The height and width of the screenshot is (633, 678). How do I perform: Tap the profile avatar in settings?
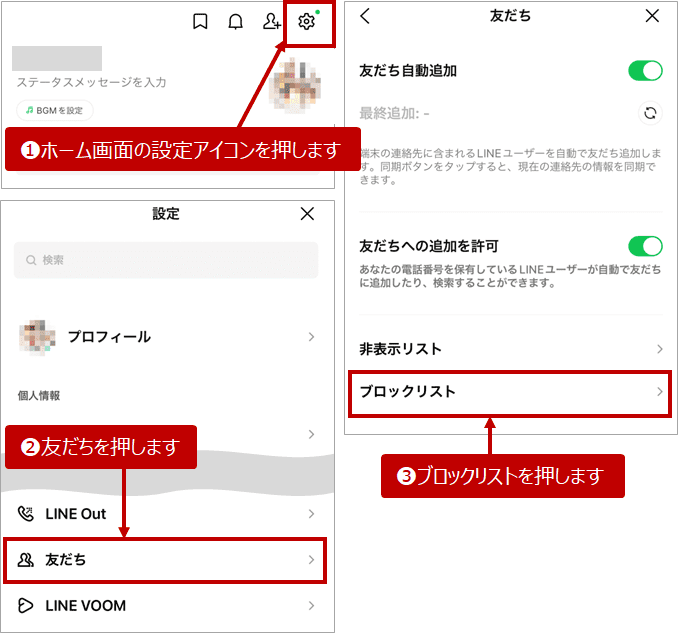37,337
